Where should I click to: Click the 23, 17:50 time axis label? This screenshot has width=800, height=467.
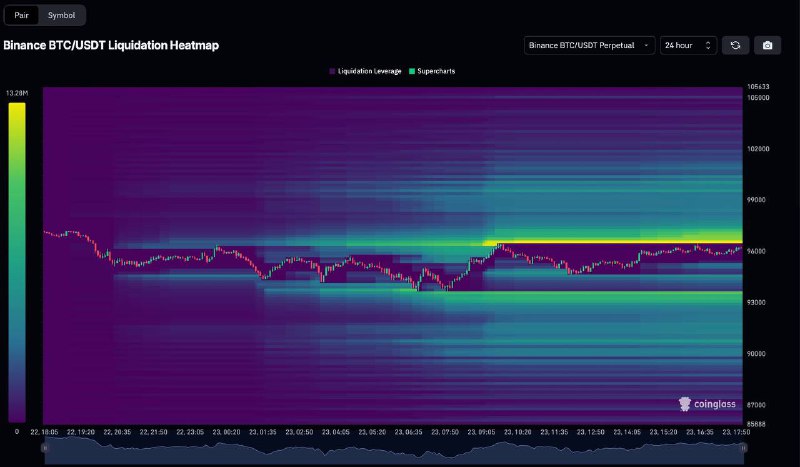pyautogui.click(x=736, y=432)
